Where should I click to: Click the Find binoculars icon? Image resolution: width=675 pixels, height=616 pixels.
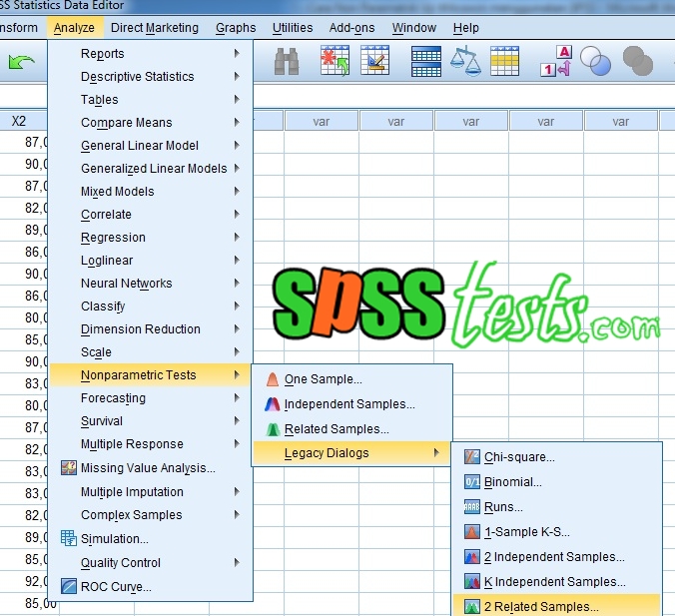[x=287, y=62]
